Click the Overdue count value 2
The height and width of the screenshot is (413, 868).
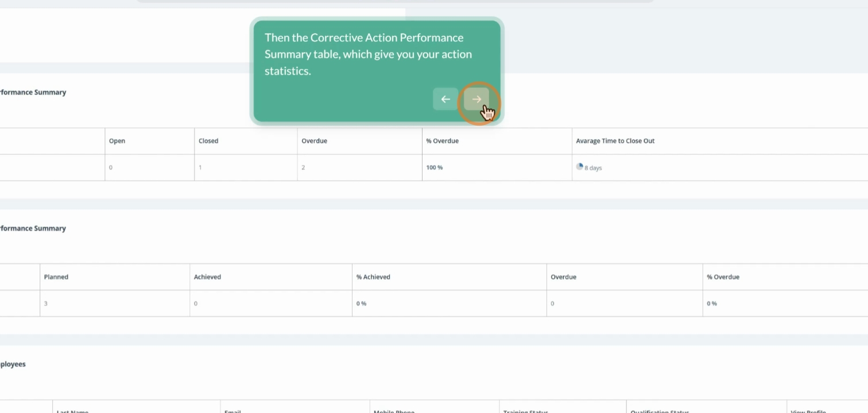[x=303, y=167]
